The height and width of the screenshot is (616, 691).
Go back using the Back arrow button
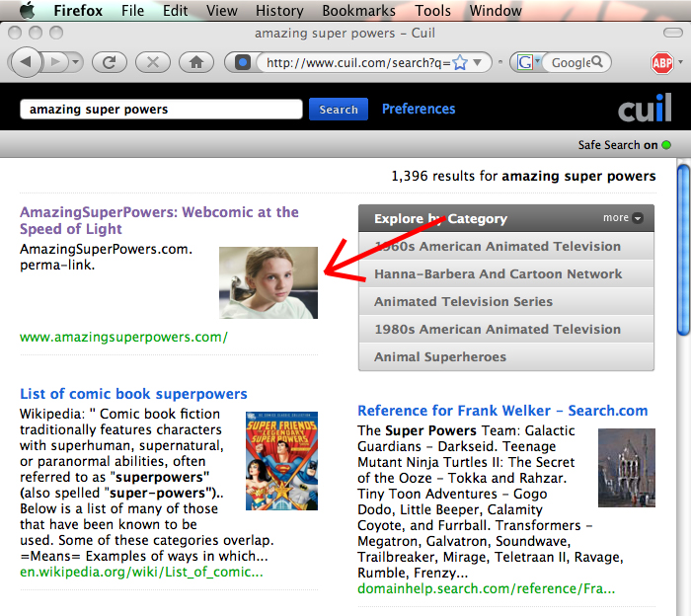pyautogui.click(x=26, y=62)
